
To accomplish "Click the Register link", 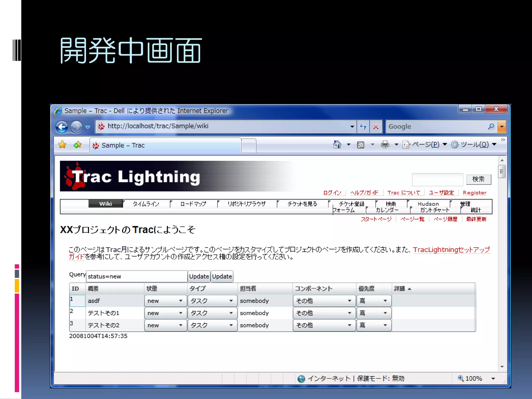I will pos(475,193).
